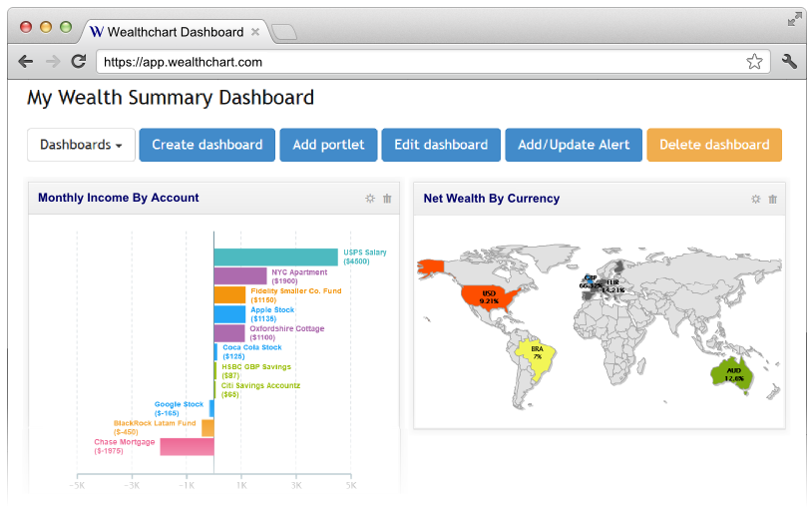Click the browser back arrow
Viewport: 812px width, 514px height.
[x=25, y=62]
